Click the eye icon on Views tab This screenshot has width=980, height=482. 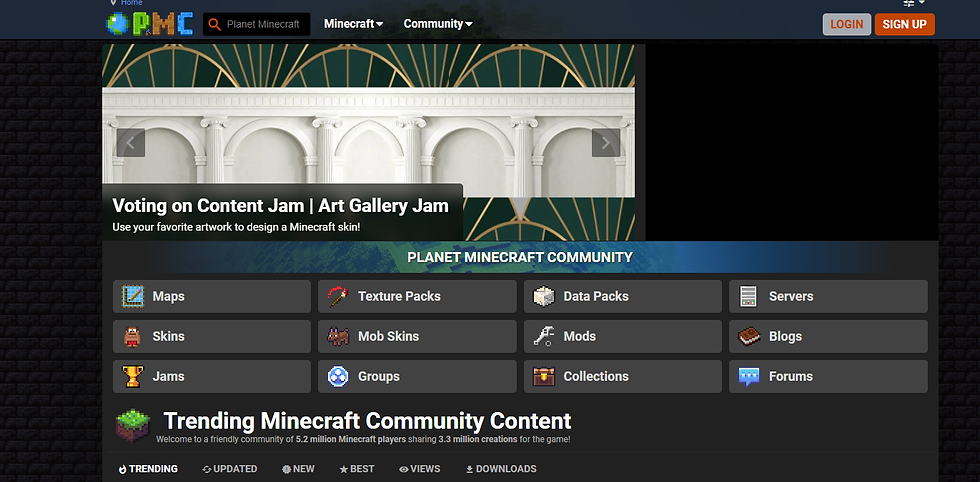404,469
